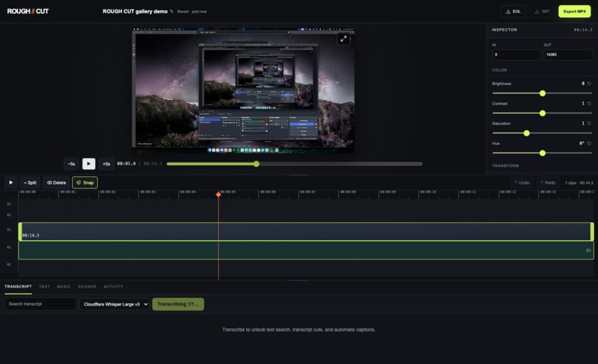Click the TRANSFORM section heading

pos(505,166)
